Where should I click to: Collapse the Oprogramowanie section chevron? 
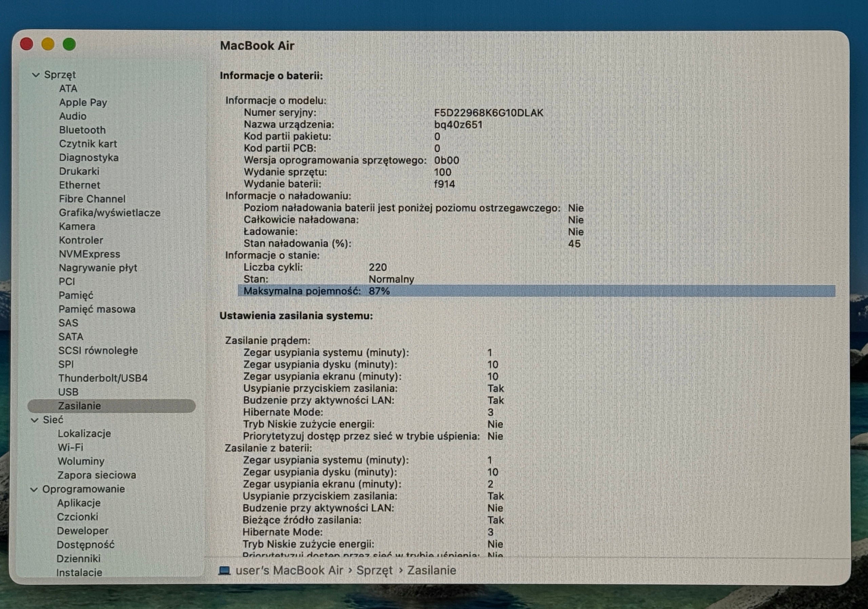(34, 490)
